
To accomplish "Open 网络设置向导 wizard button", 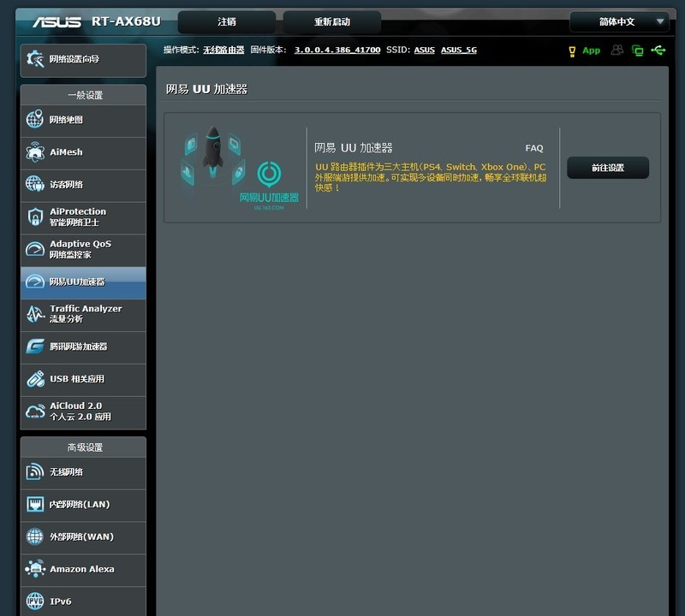I will [x=83, y=60].
